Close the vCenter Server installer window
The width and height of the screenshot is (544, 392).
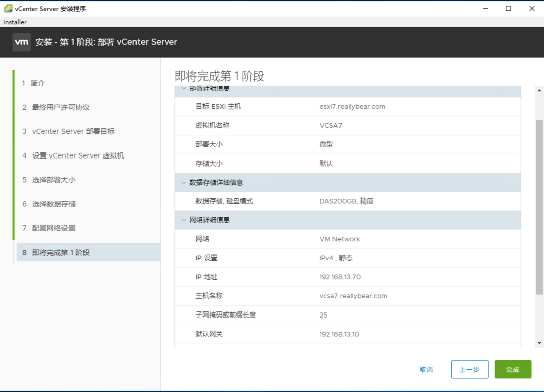(x=532, y=9)
